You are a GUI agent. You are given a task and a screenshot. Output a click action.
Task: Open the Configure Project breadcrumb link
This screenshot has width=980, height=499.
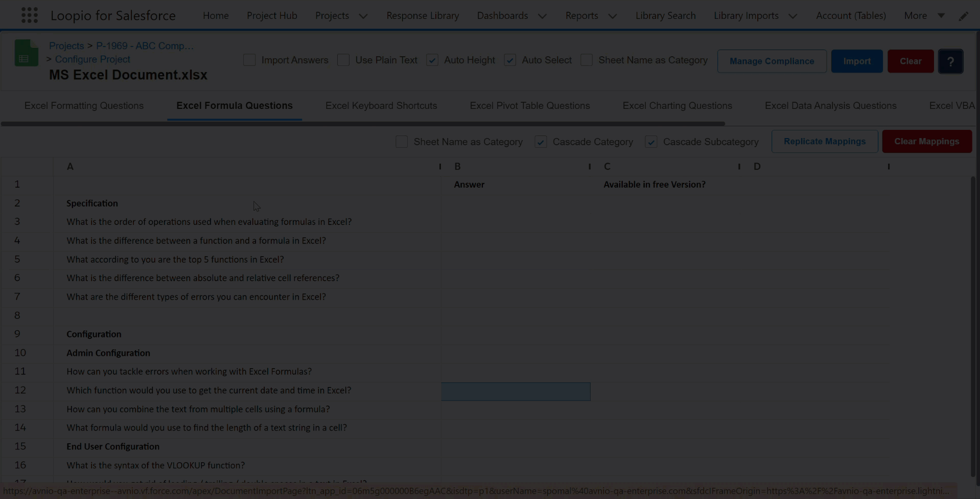92,59
